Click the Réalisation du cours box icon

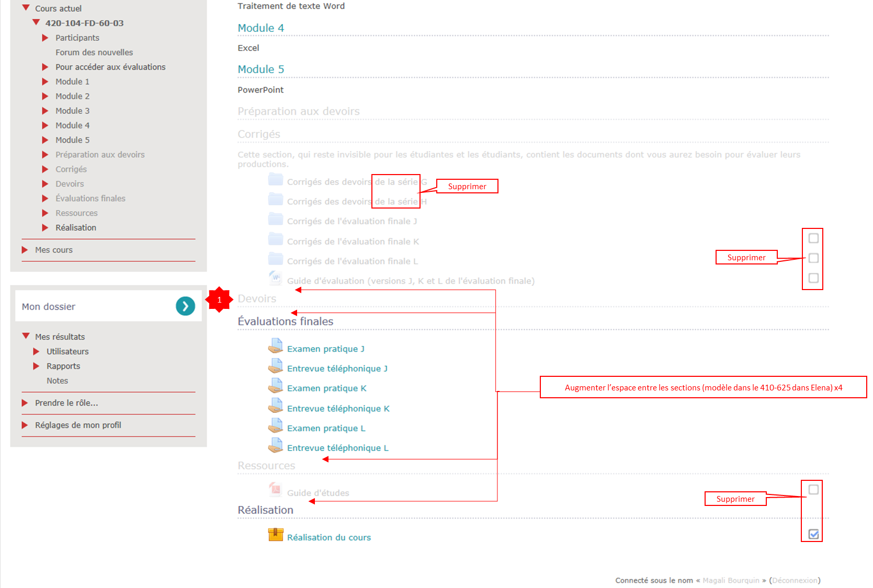(276, 535)
